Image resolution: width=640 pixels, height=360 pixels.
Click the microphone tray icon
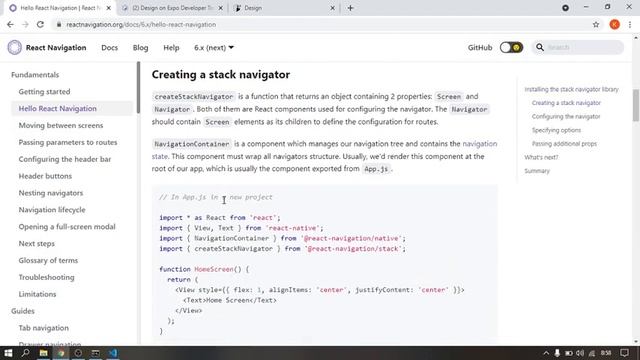point(557,353)
